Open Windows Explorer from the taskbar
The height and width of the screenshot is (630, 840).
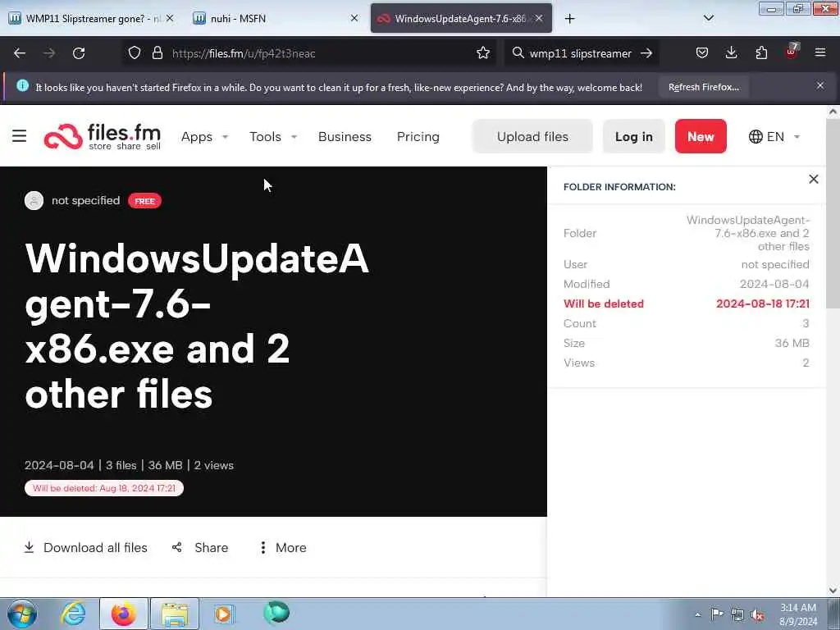tap(175, 614)
